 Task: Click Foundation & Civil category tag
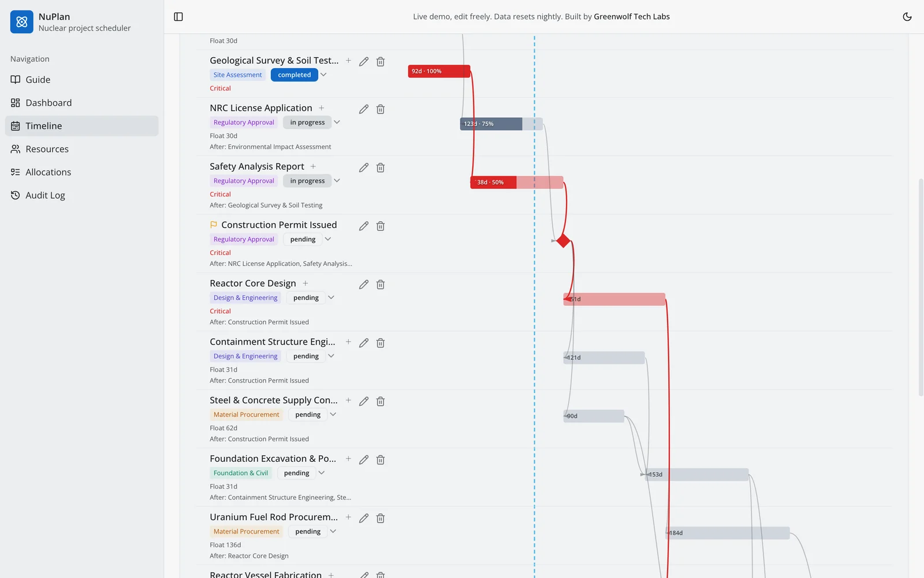[241, 473]
